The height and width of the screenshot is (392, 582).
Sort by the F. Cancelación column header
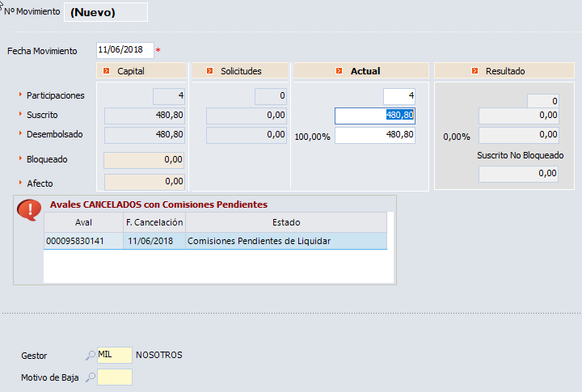coord(154,222)
